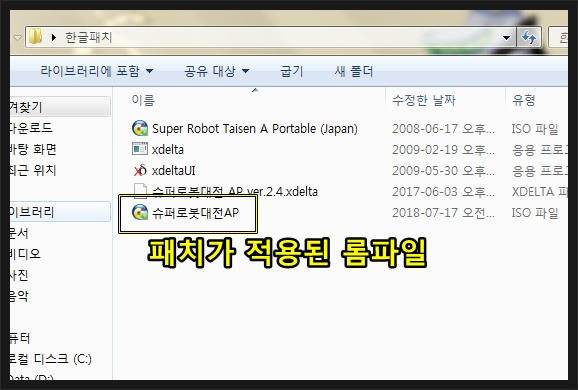Click the refresh button beside the address bar
This screenshot has width=578, height=390.
coord(529,37)
